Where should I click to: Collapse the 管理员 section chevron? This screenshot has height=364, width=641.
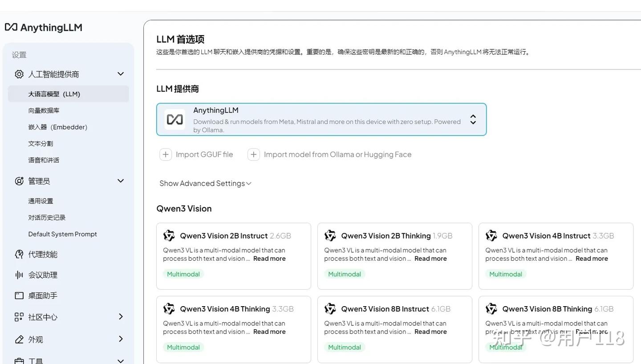coord(121,181)
